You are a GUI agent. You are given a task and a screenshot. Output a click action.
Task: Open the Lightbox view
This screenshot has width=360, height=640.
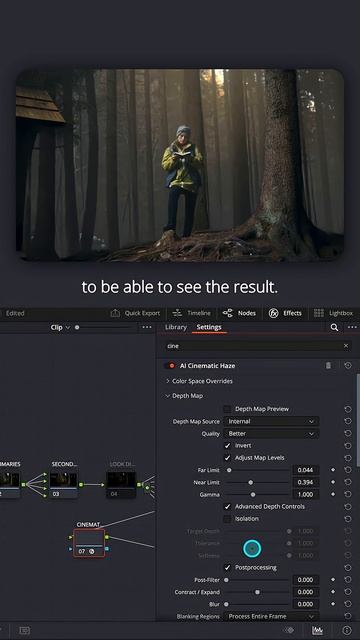pos(333,313)
